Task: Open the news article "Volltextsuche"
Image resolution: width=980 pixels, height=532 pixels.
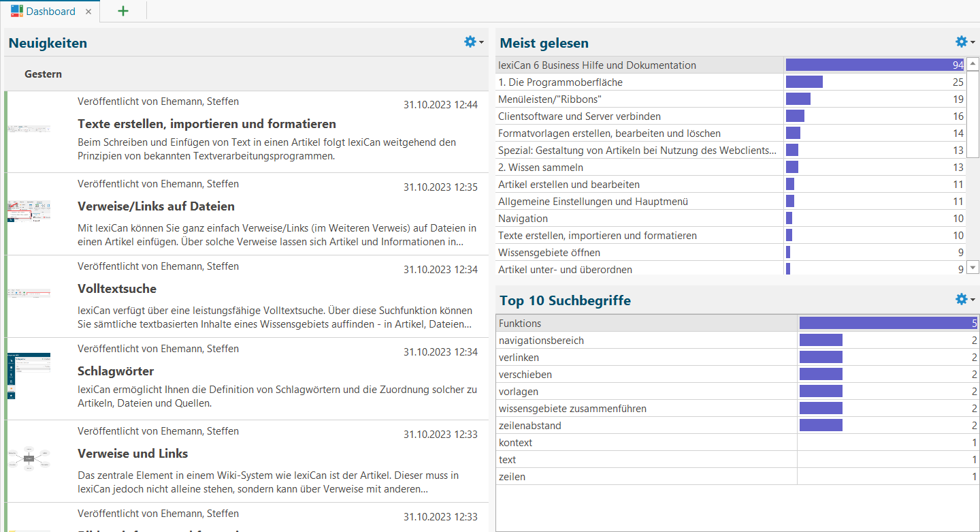Action: click(117, 289)
